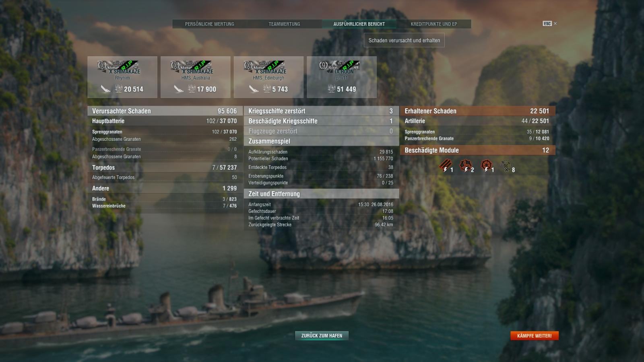Screen dimensions: 644x362
Task: Select the phx11 Roon ship card
Action: (342, 77)
